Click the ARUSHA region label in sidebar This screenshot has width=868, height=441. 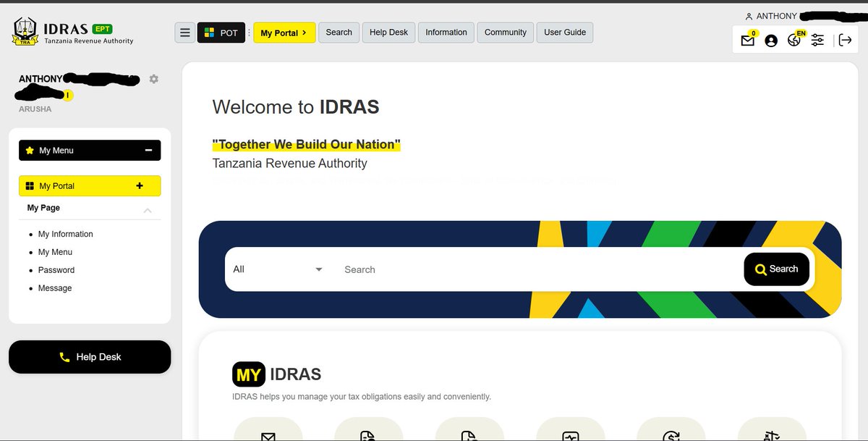click(35, 109)
